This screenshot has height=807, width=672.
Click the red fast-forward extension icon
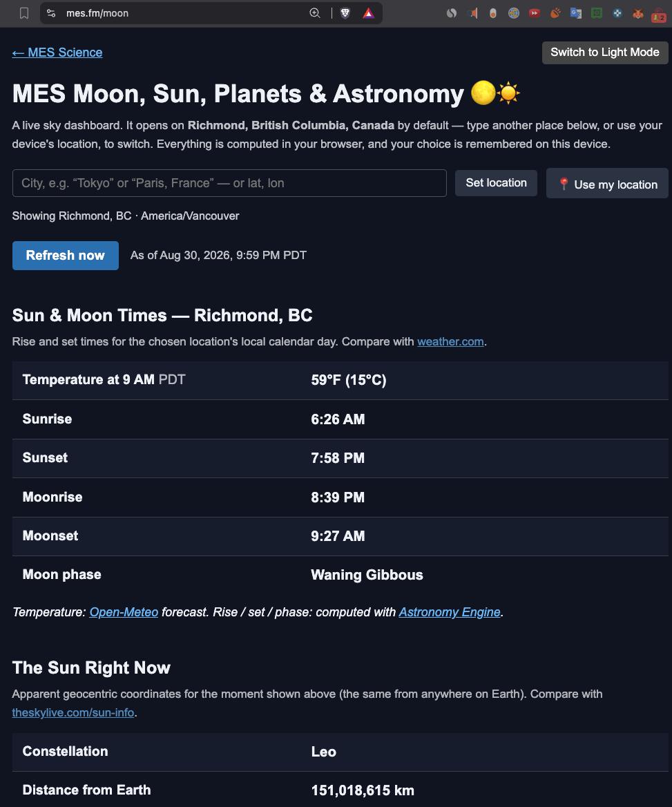click(535, 13)
